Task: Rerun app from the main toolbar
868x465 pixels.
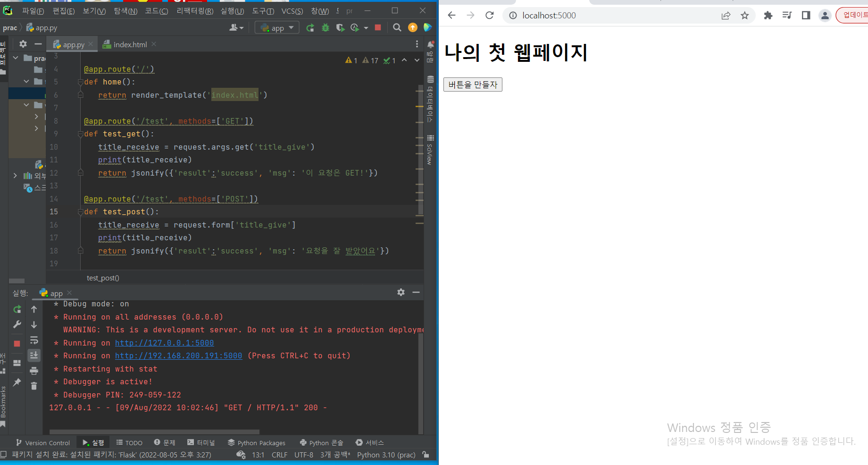Action: click(310, 28)
